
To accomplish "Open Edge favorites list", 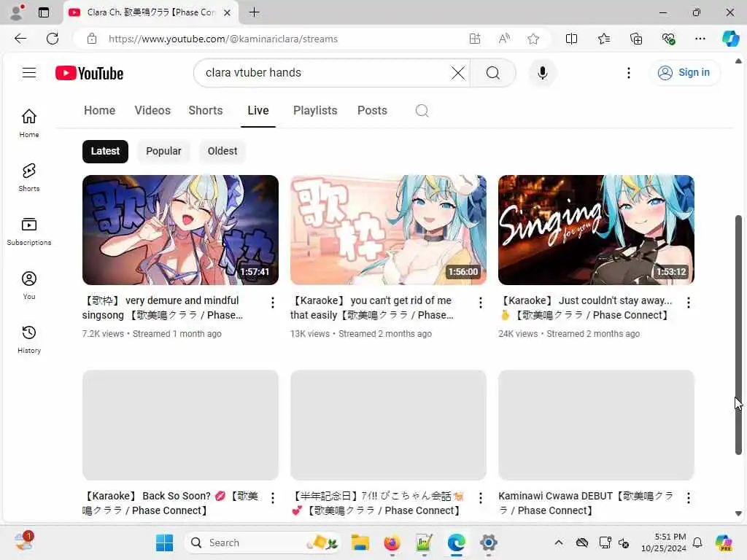I will pyautogui.click(x=603, y=39).
